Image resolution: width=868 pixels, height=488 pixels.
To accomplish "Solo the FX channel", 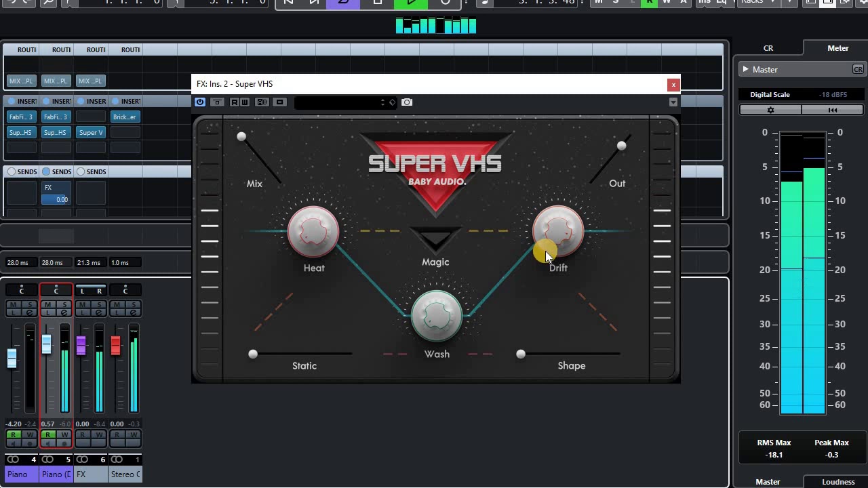I will click(x=98, y=305).
